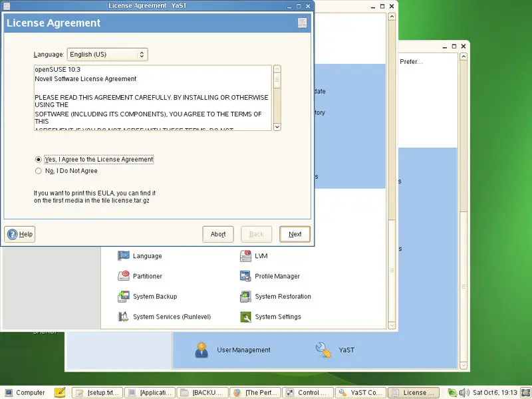Click the clock showing Sat Oct 6, 19:13
532x399 pixels.
(495, 392)
